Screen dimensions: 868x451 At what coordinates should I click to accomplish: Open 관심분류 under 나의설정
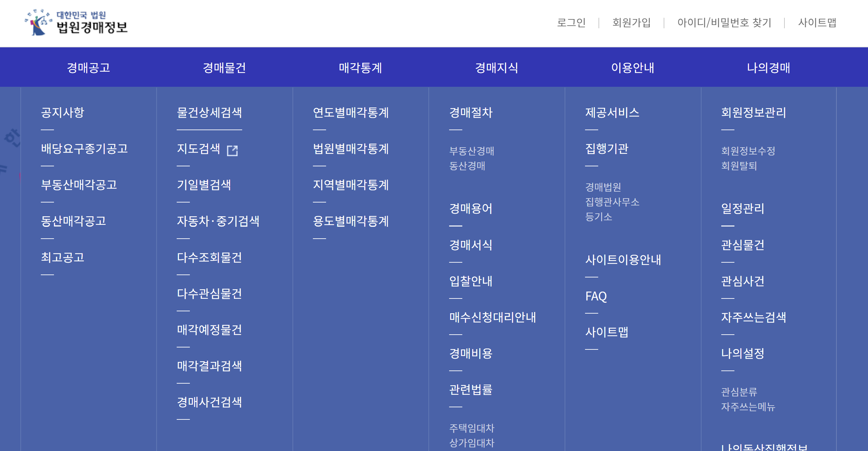(x=739, y=392)
